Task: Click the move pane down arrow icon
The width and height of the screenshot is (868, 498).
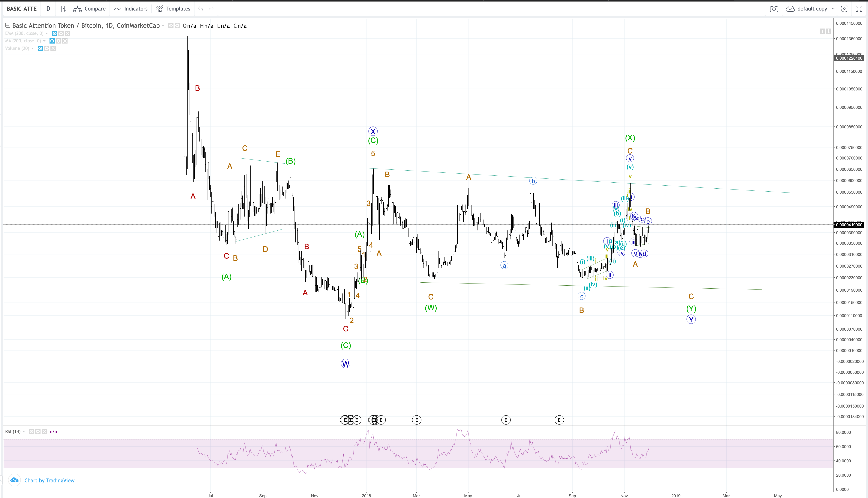Action: (822, 31)
